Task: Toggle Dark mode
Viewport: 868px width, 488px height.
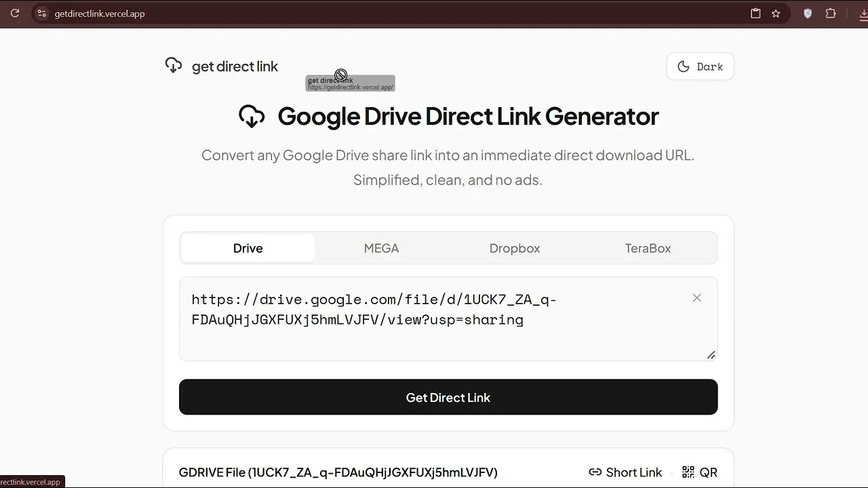Action: click(x=700, y=66)
